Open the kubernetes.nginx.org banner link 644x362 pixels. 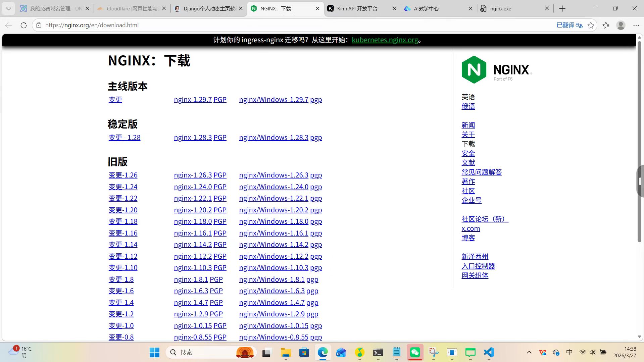pos(385,40)
